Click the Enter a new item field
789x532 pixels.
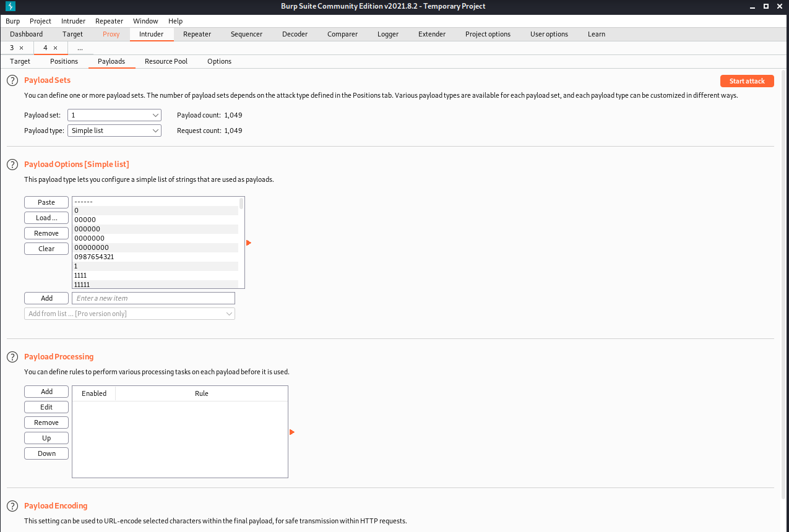pos(153,298)
